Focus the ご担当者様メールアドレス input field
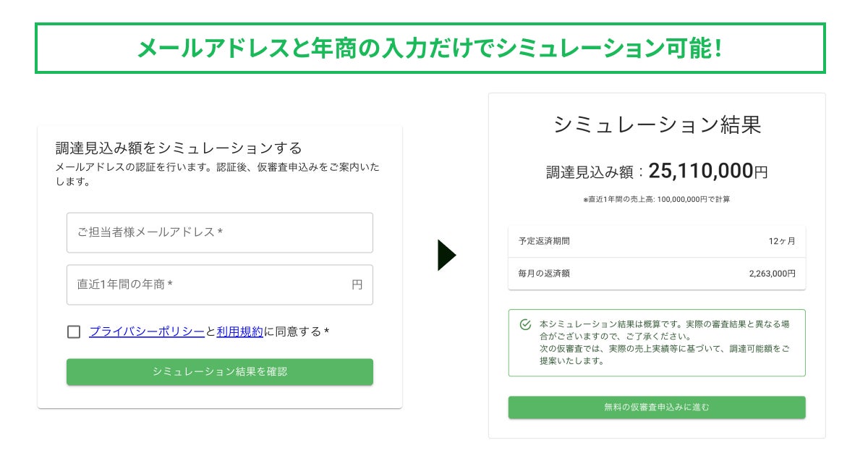The image size is (868, 456). tap(219, 232)
